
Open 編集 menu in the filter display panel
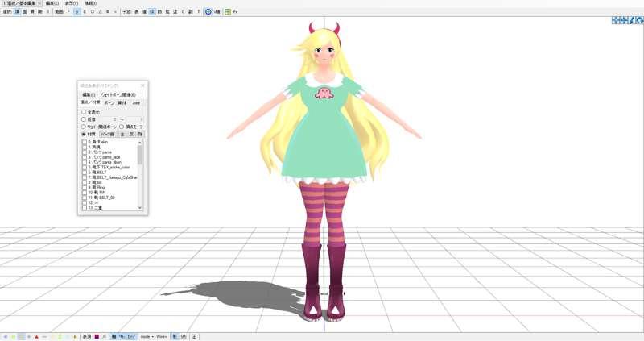(89, 94)
